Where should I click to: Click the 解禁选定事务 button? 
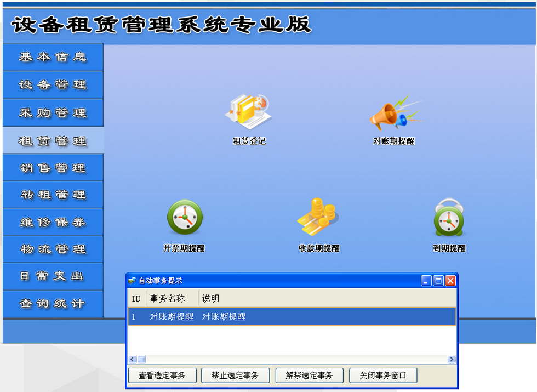pyautogui.click(x=309, y=376)
